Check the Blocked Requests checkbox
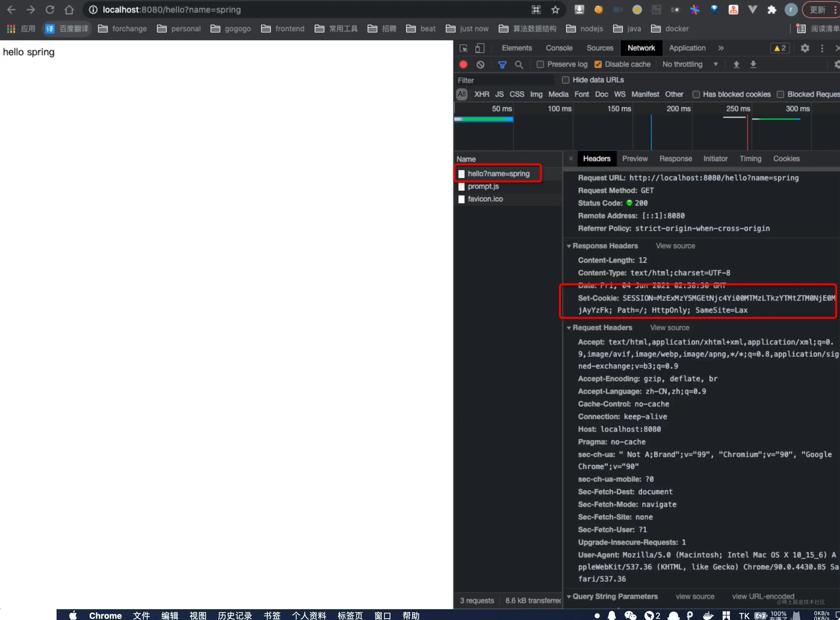Viewport: 840px width, 620px height. 780,94
